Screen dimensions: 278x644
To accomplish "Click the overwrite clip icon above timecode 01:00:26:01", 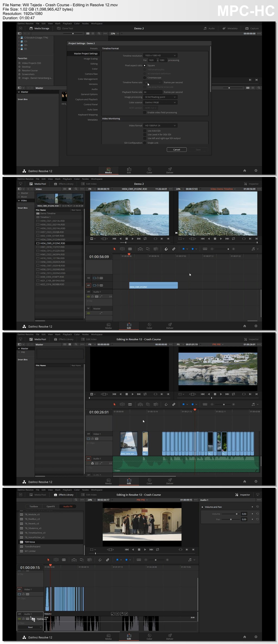I will tap(148, 404).
